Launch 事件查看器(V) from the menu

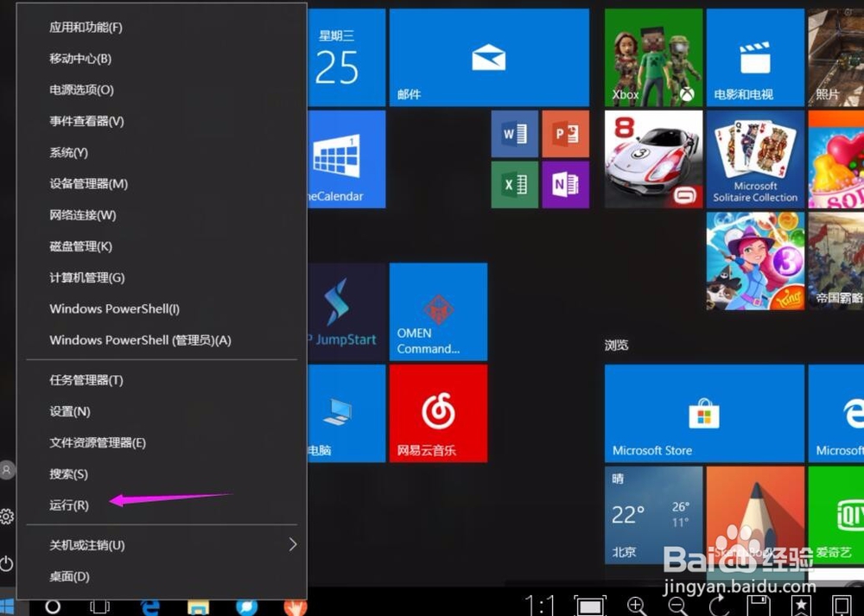point(162,121)
